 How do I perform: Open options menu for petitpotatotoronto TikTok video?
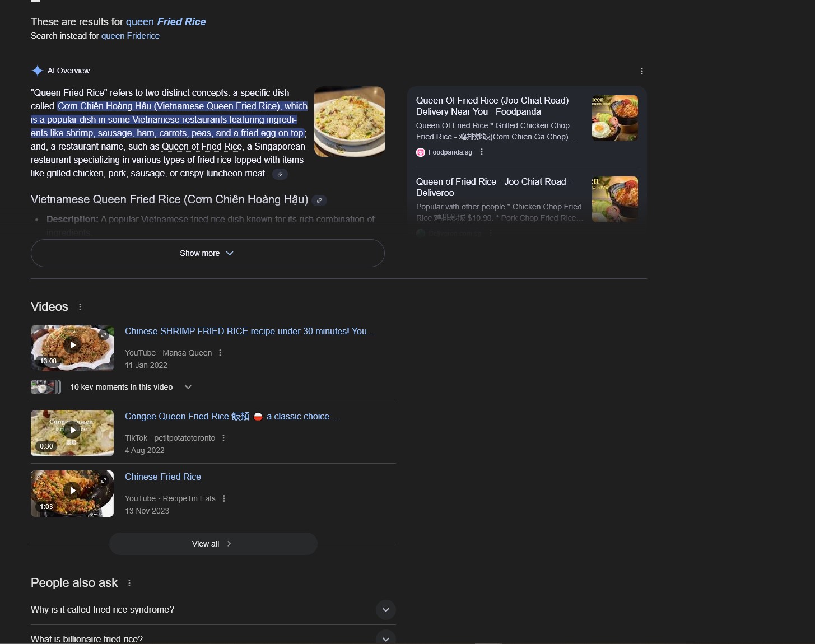pyautogui.click(x=223, y=438)
